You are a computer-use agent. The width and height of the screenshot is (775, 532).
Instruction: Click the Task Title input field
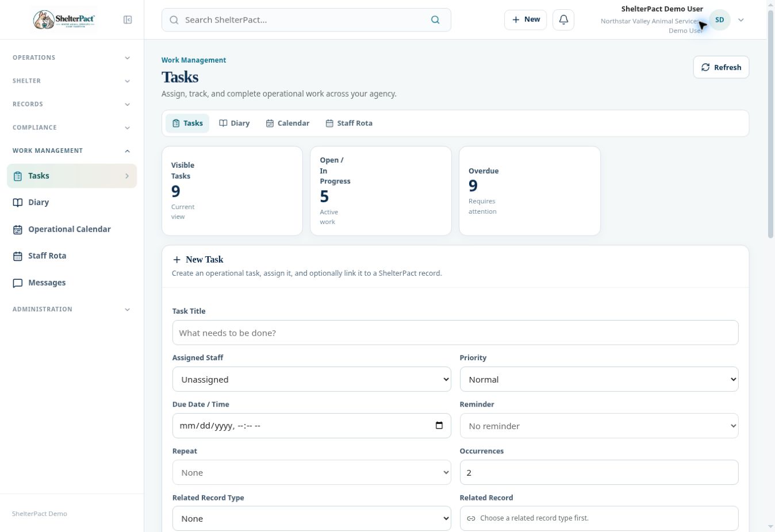455,333
